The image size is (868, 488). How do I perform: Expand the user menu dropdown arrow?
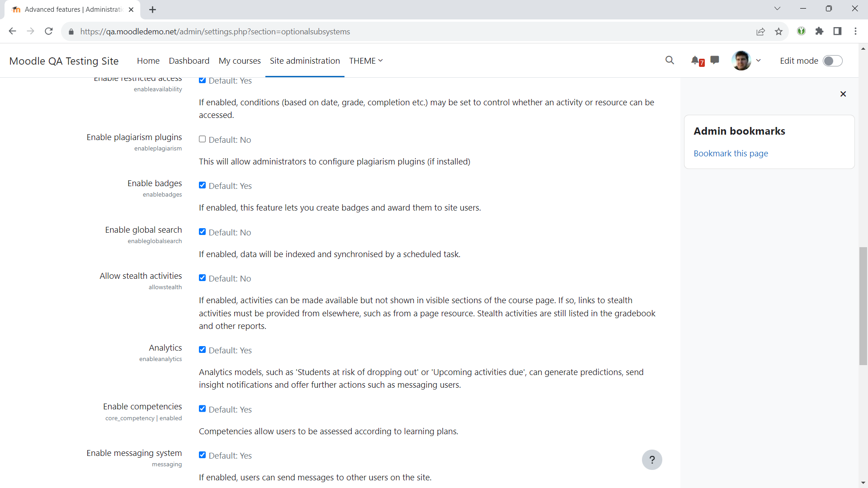tap(759, 61)
